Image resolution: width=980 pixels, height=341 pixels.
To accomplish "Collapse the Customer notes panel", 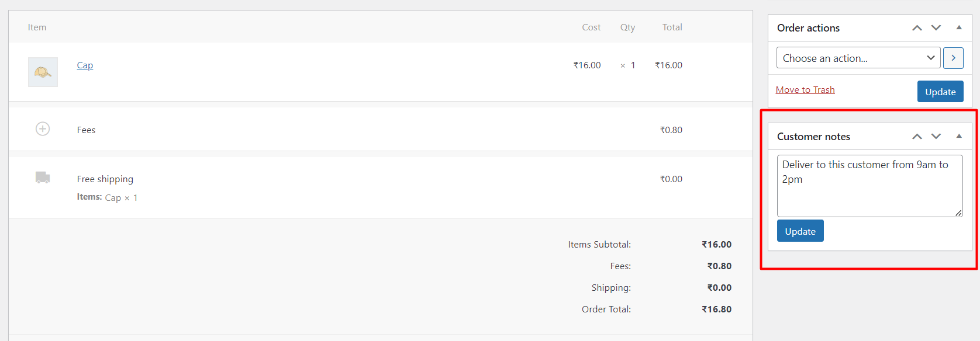I will tap(959, 136).
